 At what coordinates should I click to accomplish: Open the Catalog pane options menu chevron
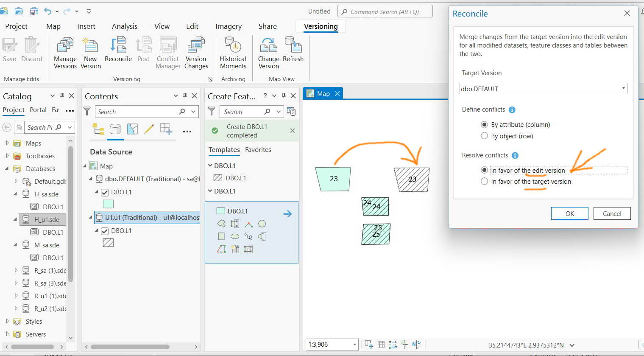coord(53,96)
